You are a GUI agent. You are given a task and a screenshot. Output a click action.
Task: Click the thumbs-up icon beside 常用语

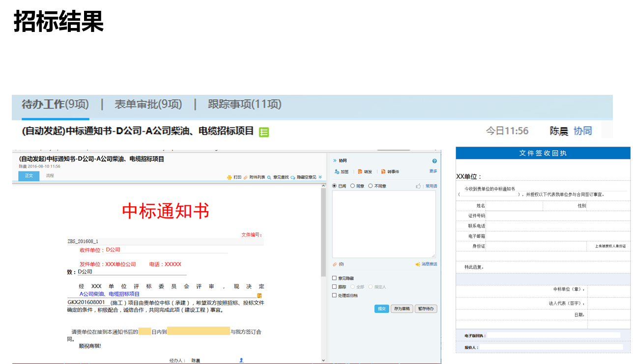[418, 186]
